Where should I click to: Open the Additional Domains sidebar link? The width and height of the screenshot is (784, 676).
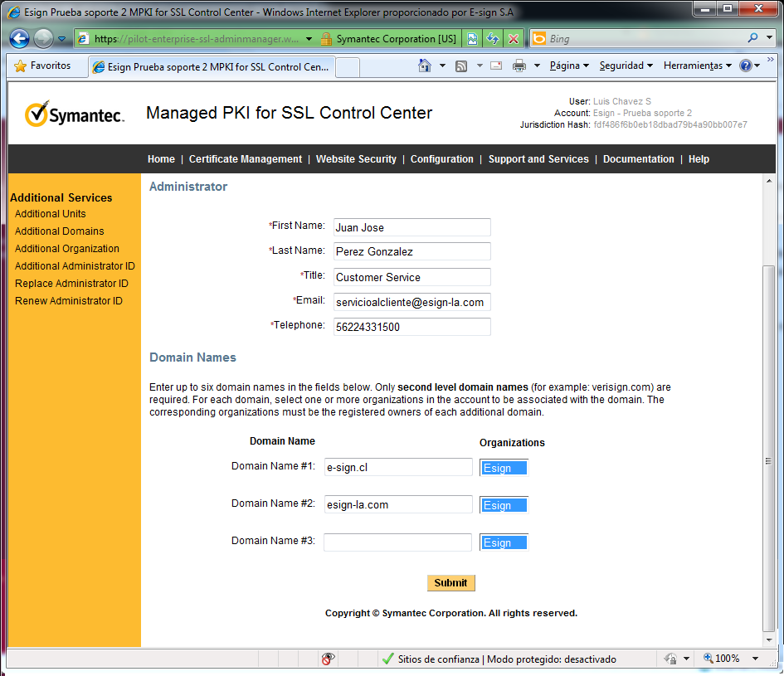coord(60,231)
